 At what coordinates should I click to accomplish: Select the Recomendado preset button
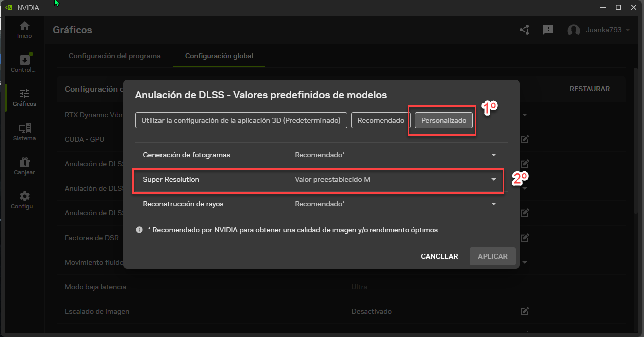pos(381,120)
